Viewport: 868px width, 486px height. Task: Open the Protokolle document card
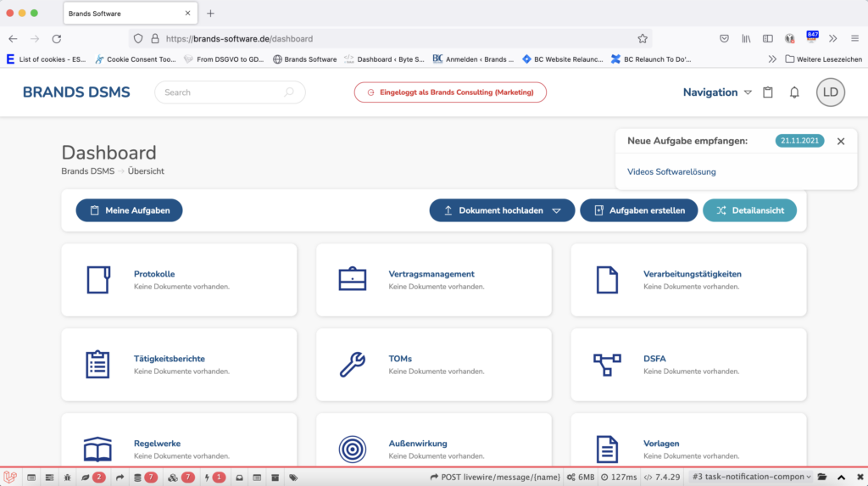(x=179, y=280)
